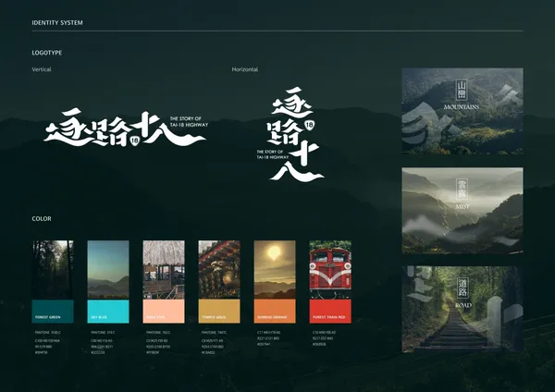Click the ROAD caption text
Screen dimensions: 555x392
point(463,305)
